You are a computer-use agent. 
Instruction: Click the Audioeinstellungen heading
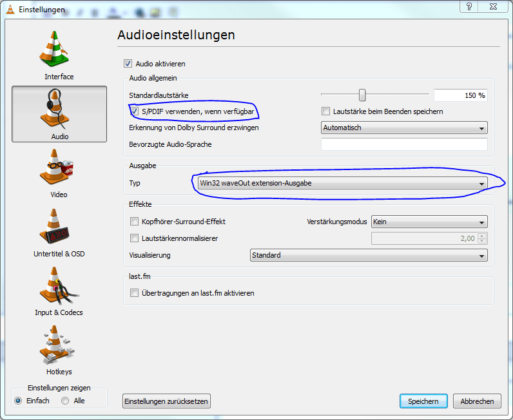[176, 35]
